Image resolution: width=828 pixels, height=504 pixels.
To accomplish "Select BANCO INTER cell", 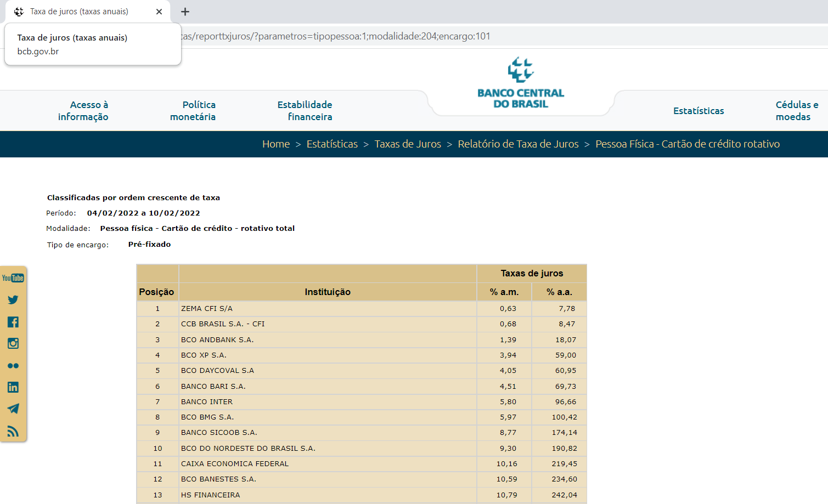I will point(328,402).
